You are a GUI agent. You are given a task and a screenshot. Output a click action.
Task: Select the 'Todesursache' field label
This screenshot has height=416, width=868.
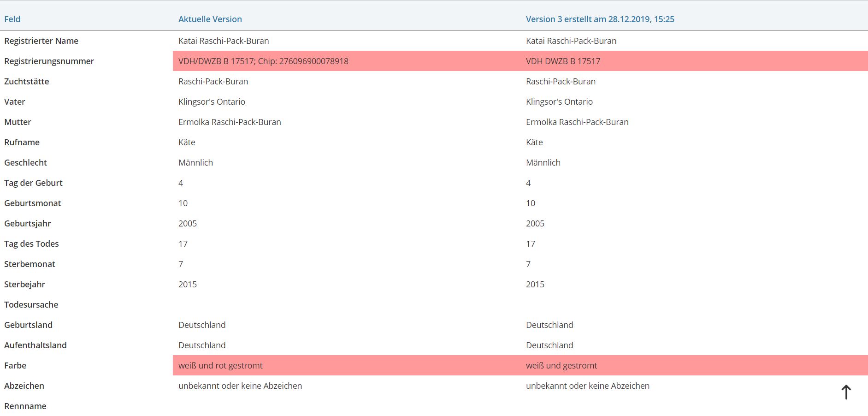pyautogui.click(x=31, y=304)
